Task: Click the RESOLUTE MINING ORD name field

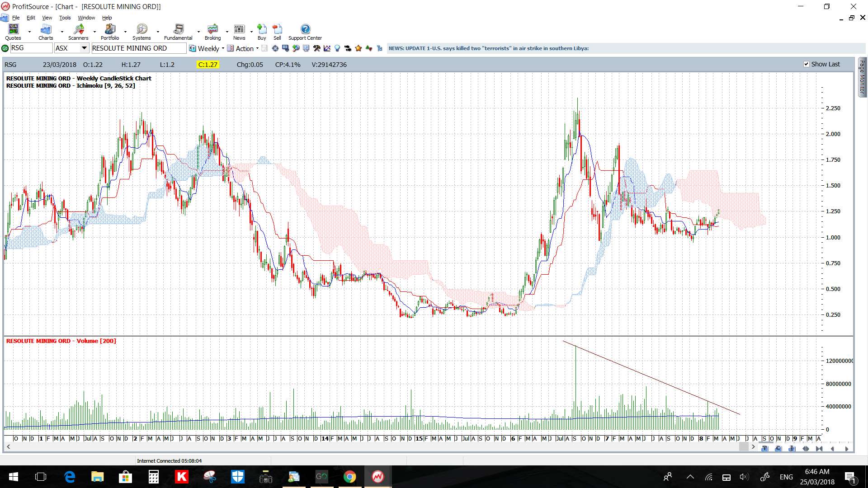Action: 139,48
